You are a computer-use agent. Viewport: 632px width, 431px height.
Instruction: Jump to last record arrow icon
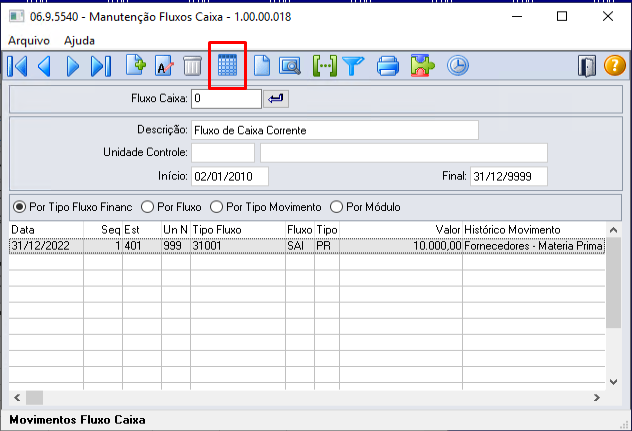[101, 66]
